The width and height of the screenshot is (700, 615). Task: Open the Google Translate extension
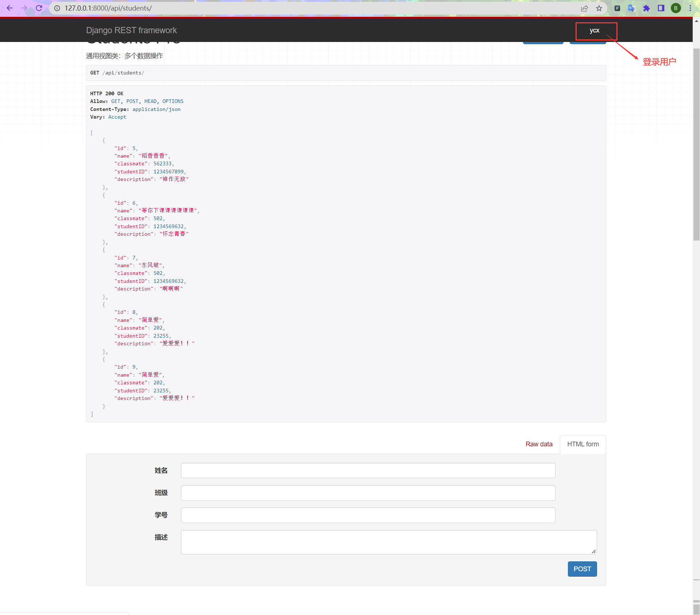(632, 8)
